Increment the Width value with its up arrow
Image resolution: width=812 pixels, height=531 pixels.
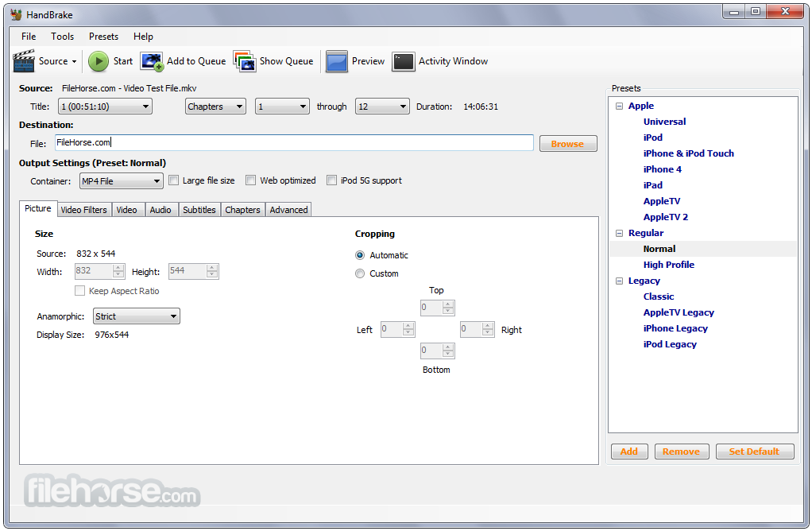(118, 268)
